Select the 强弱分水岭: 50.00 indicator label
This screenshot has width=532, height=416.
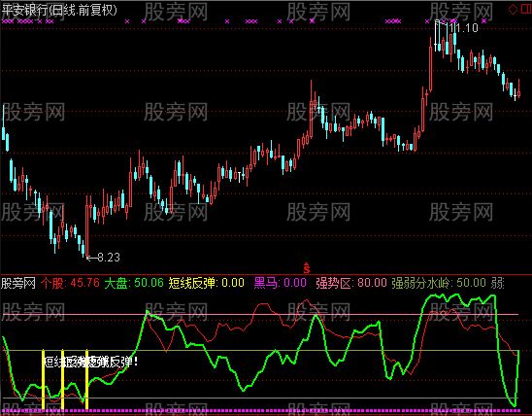pyautogui.click(x=439, y=283)
